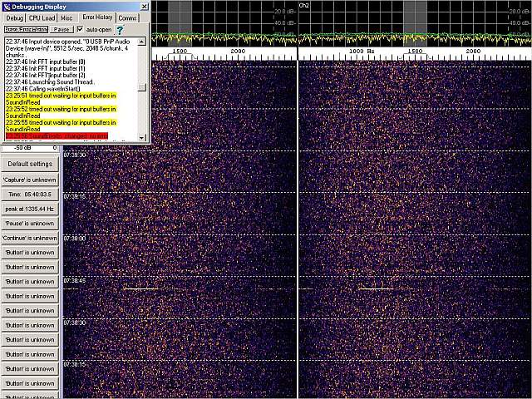Toggle the auto-open checkbox

(80, 29)
